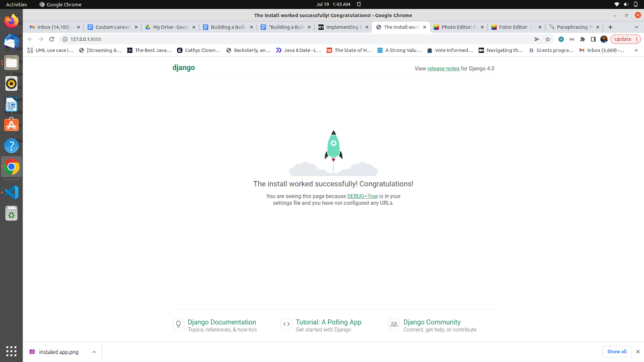Open Django Community link
This screenshot has height=362, width=644.
(432, 322)
